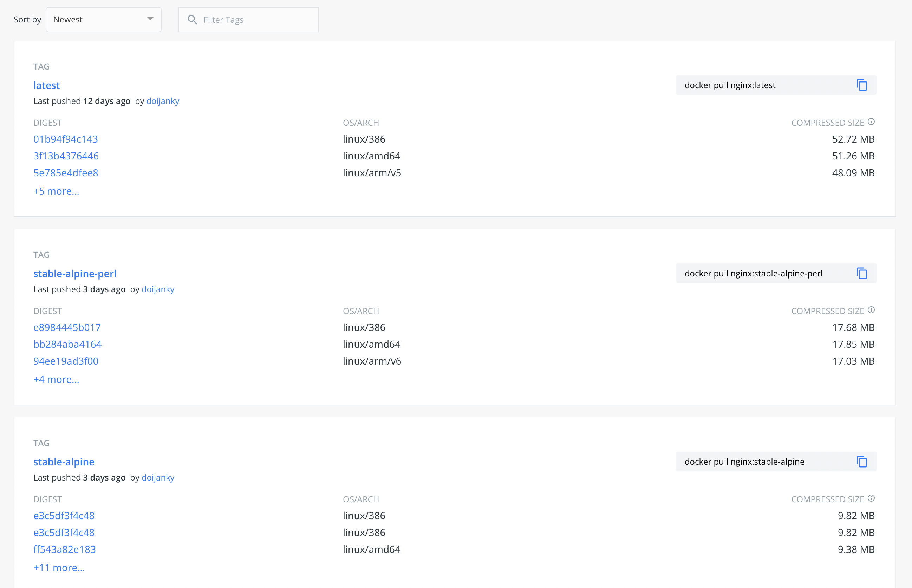Viewport: 912px width, 588px height.
Task: Open the stable-alpine tag link
Action: tap(64, 462)
